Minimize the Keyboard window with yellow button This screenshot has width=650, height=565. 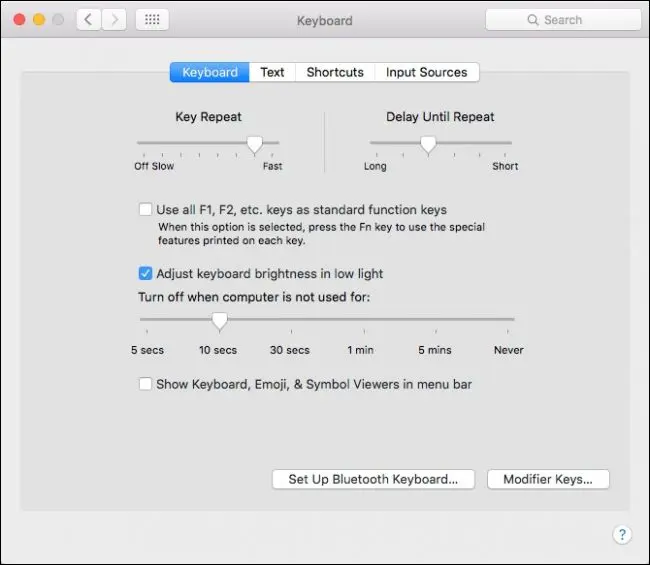39,19
